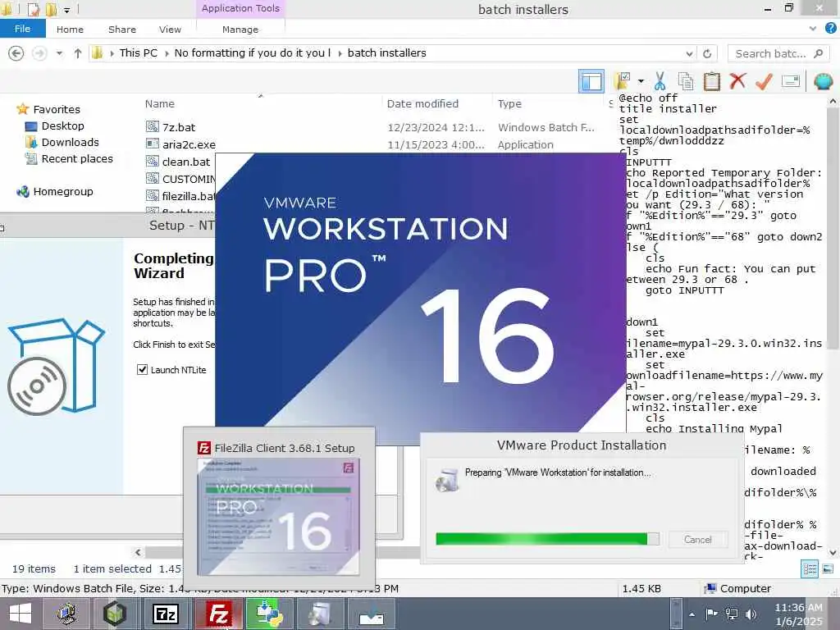Open the FileZilla taskbar icon
The image size is (840, 630).
pyautogui.click(x=218, y=614)
